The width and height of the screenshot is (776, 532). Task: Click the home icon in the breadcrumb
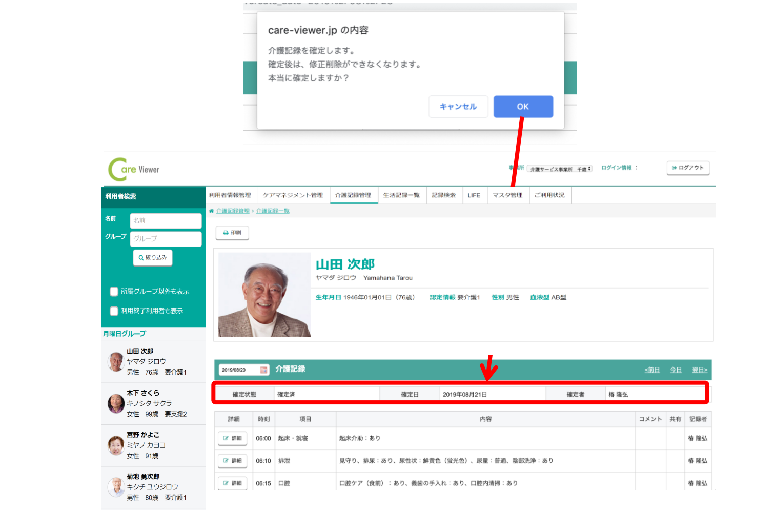coord(211,211)
